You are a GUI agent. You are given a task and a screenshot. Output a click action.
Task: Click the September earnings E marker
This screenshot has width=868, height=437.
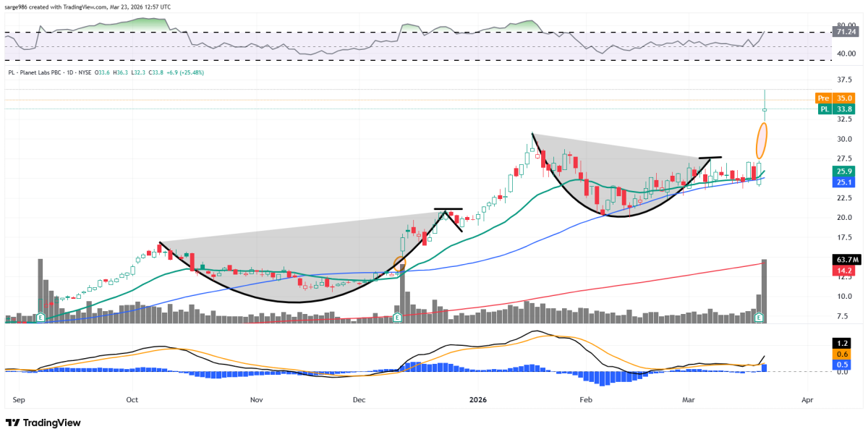click(x=40, y=317)
